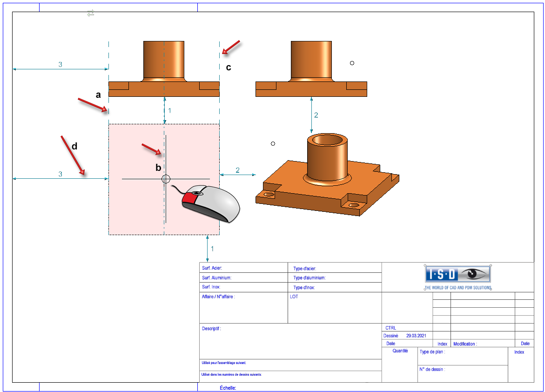Select the circle marker right of the upper-right front view
The width and height of the screenshot is (545, 392).
[x=352, y=63]
